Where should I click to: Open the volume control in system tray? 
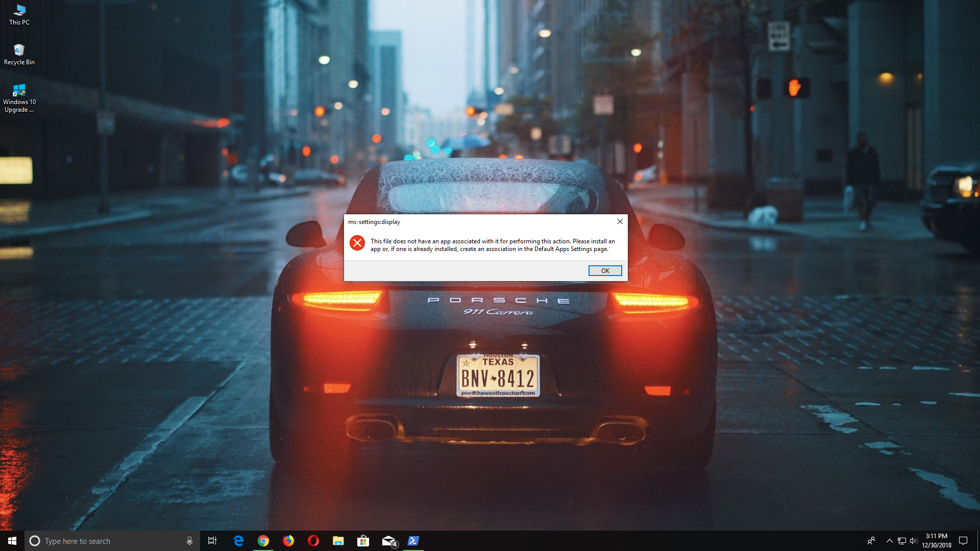click(x=914, y=541)
